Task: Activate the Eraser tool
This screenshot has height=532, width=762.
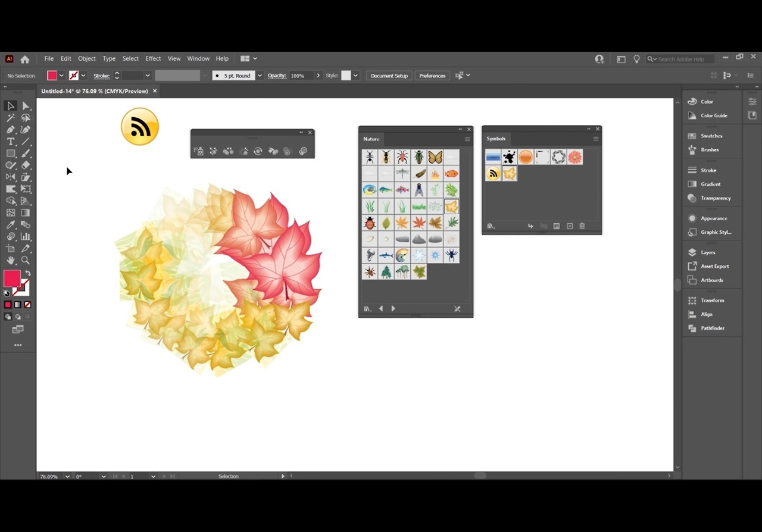Action: (26, 165)
